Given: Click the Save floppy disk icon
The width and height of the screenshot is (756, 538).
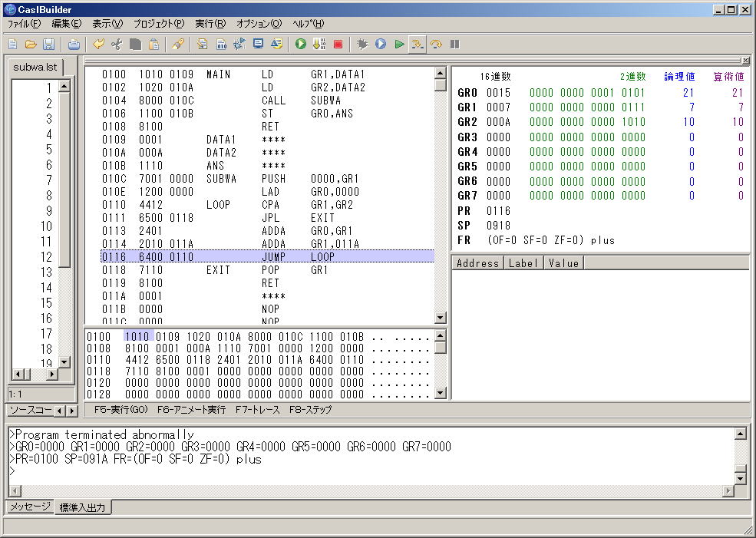Looking at the screenshot, I should point(48,45).
